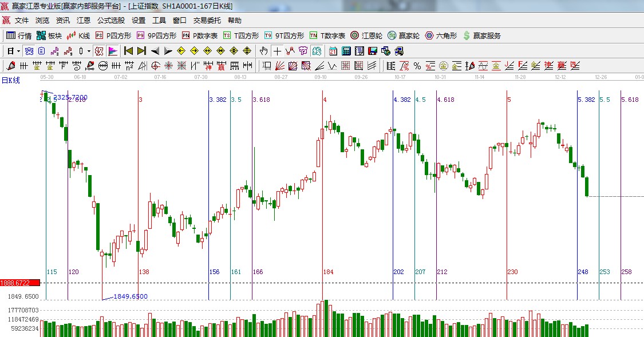
Task: Toggle the crosshair cursor mode
Action: click(x=277, y=51)
